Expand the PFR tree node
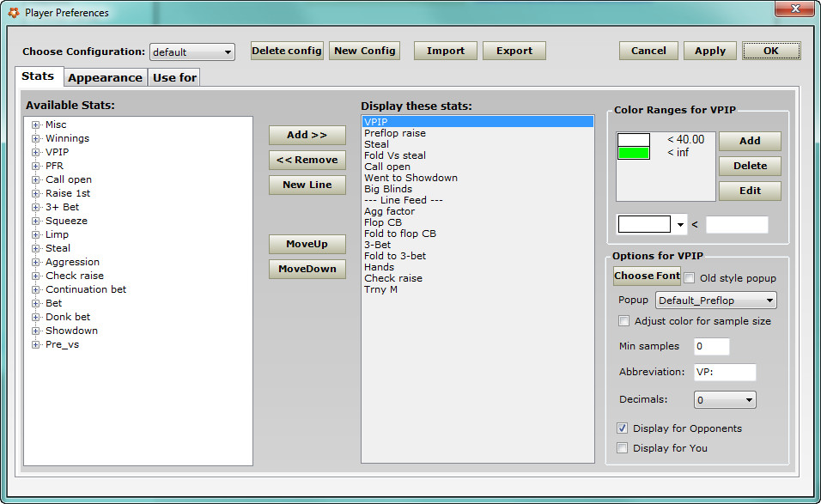 tap(35, 166)
